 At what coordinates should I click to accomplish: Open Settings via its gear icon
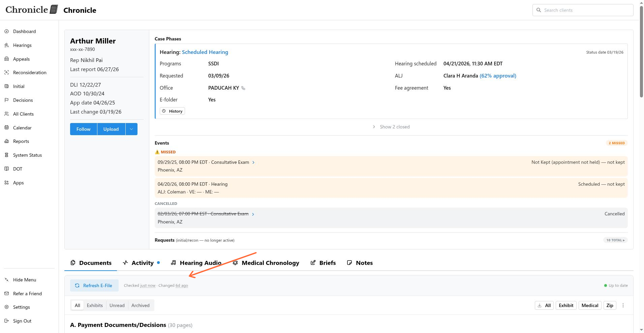pos(6,307)
